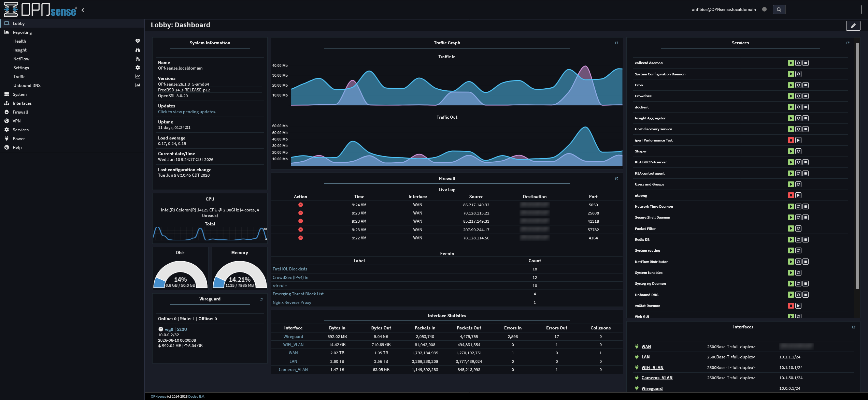Viewport: 868px width, 400px height.
Task: Open Wireguard widget external link icon
Action: point(261,299)
